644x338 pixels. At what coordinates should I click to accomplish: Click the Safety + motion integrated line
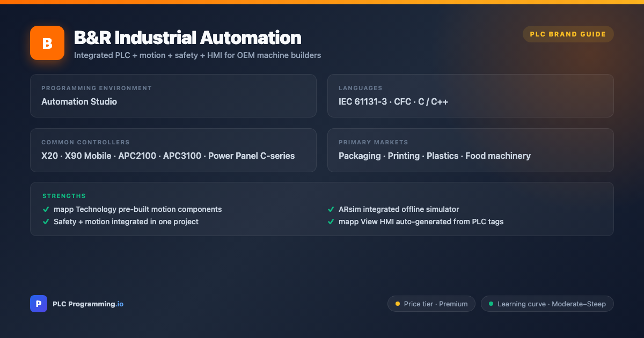126,222
